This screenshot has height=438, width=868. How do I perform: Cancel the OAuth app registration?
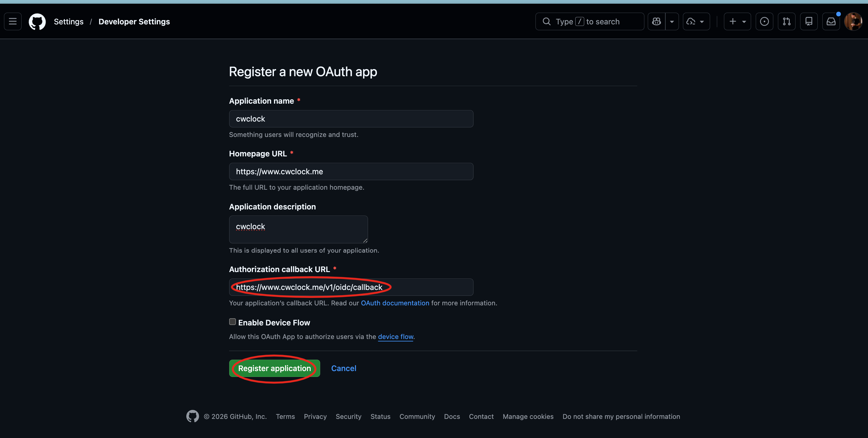click(344, 368)
